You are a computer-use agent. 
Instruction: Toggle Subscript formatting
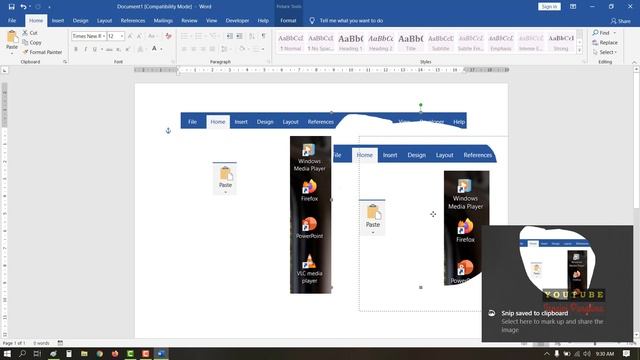tap(118, 49)
